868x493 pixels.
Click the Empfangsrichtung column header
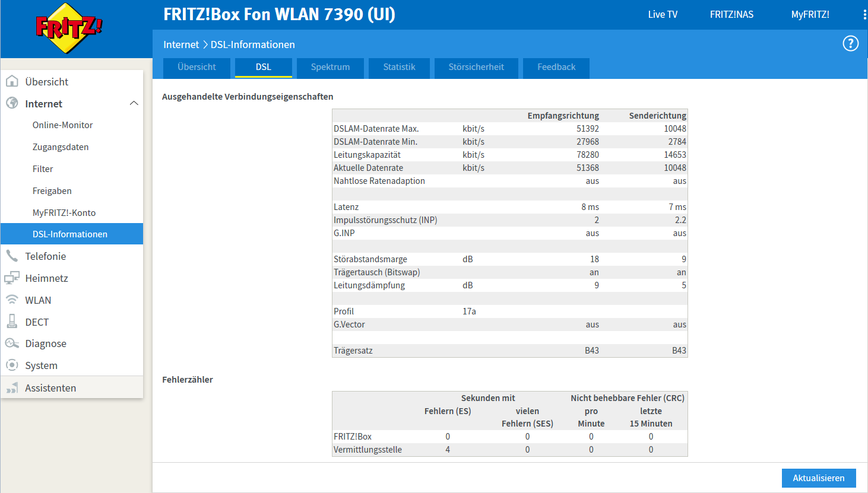click(x=563, y=116)
